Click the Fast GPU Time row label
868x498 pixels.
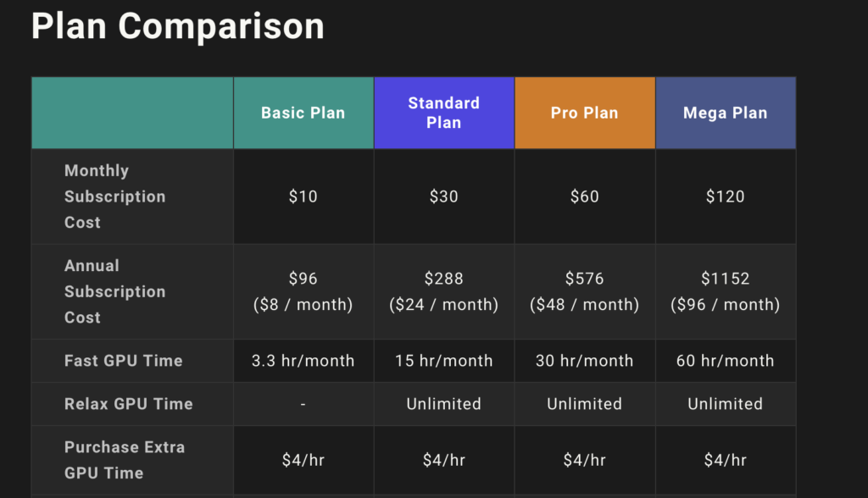[x=124, y=361]
